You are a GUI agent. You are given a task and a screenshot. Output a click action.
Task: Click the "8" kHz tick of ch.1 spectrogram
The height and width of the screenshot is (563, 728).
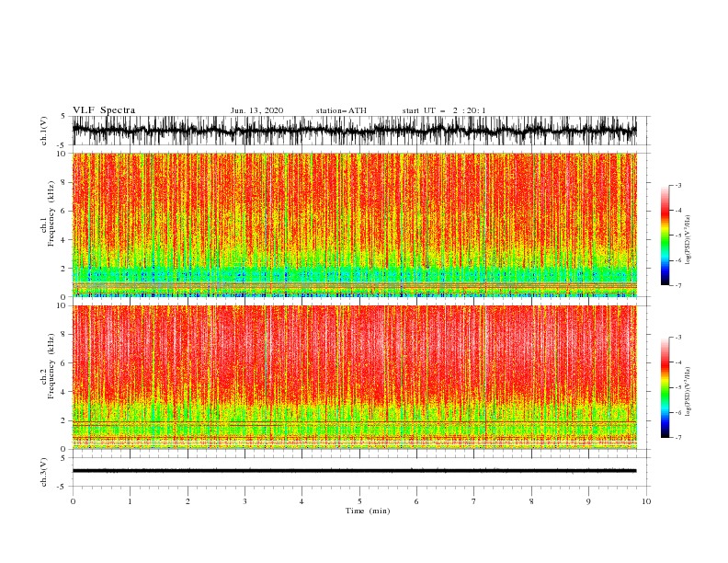click(63, 182)
